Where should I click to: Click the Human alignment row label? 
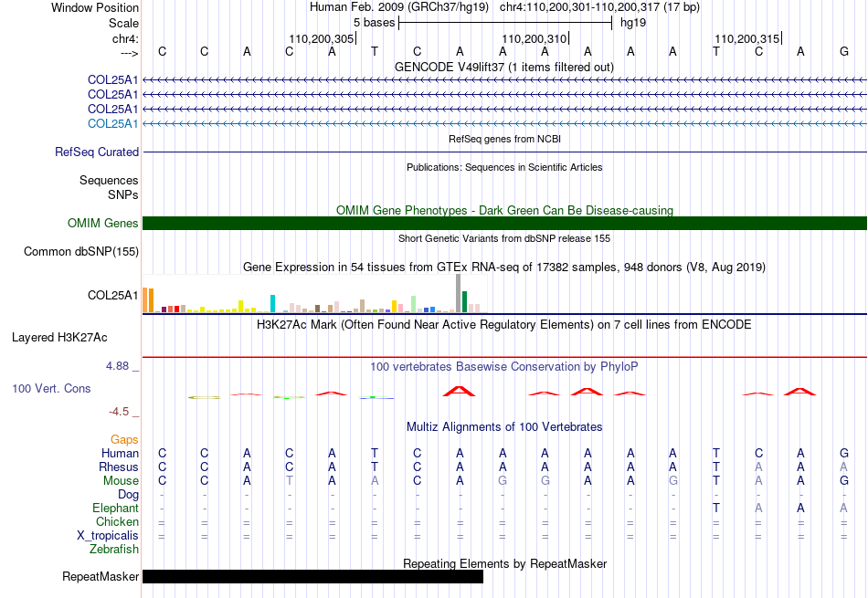[120, 453]
